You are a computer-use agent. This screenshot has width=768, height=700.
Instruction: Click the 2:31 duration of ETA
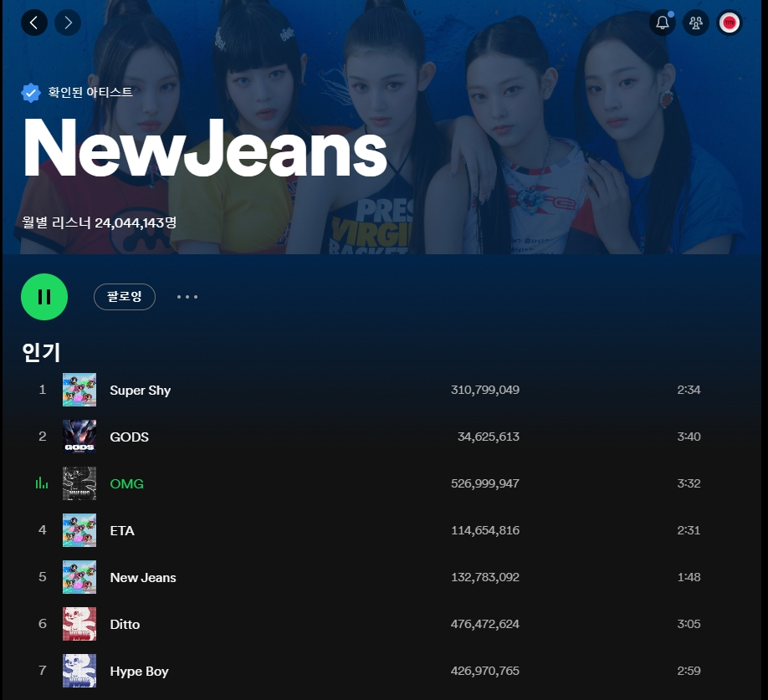tap(689, 530)
